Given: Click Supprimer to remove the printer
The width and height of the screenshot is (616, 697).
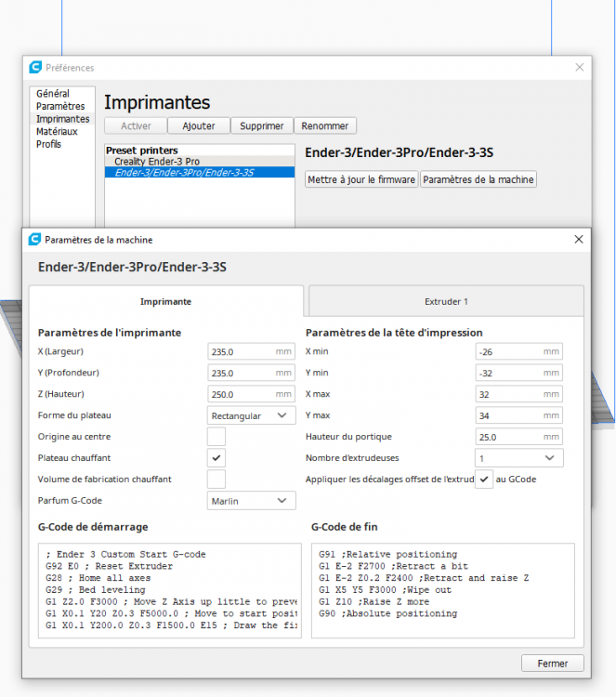Looking at the screenshot, I should (x=262, y=125).
